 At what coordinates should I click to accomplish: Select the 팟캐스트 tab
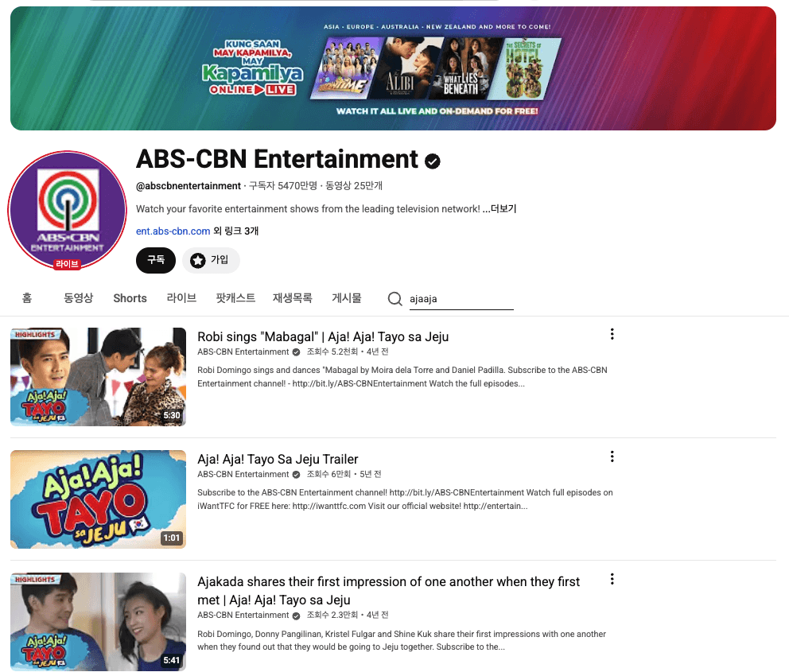point(235,298)
